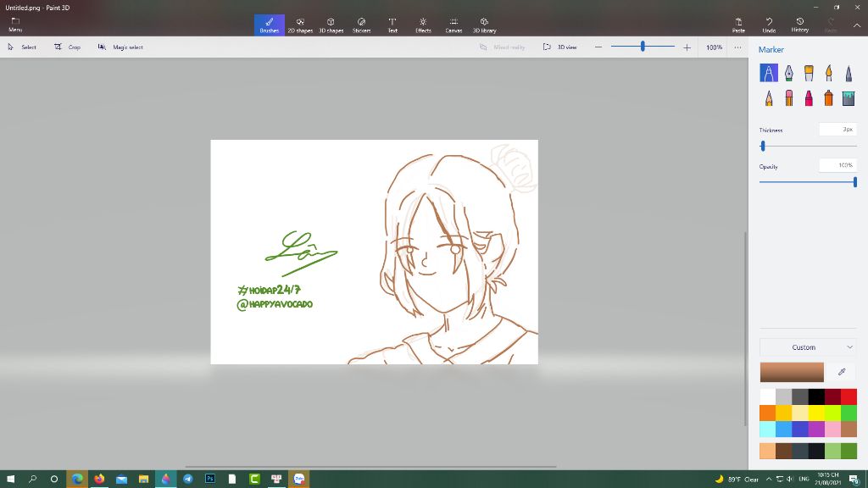Image resolution: width=868 pixels, height=488 pixels.
Task: Open the Brushes tab
Action: click(x=269, y=25)
